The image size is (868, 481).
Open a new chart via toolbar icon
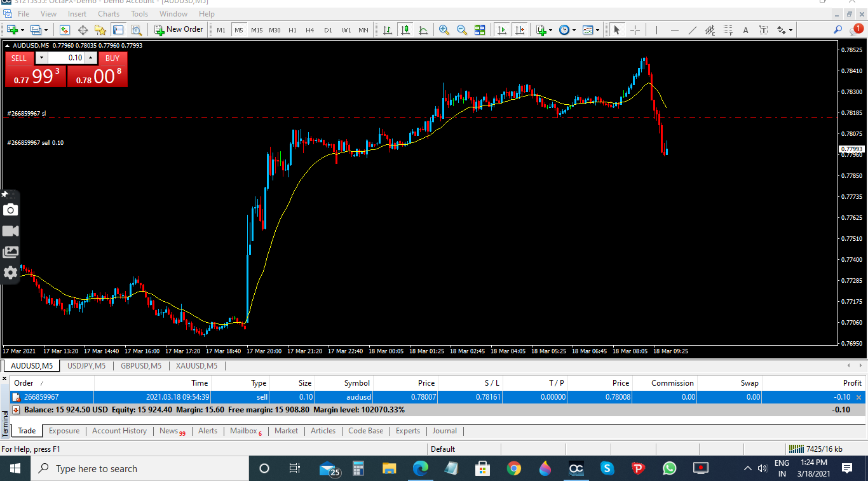tap(12, 30)
